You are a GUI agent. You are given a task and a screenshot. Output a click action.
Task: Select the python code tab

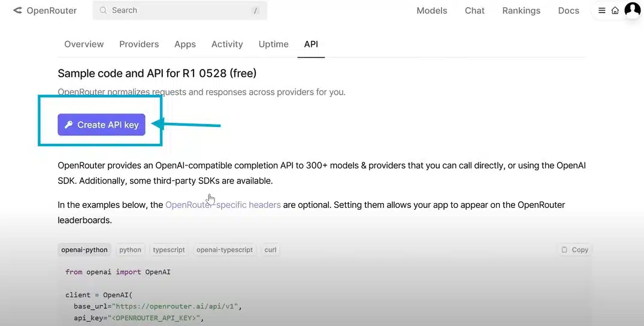[x=130, y=249]
